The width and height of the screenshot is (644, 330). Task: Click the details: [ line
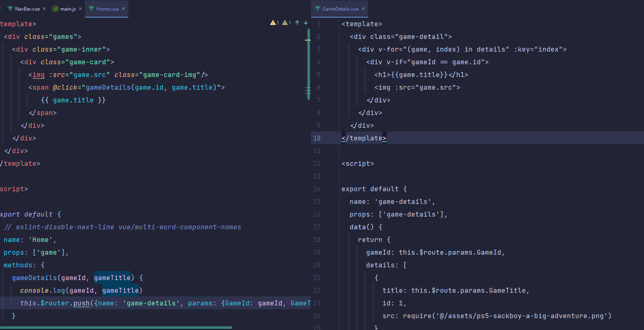pos(387,265)
